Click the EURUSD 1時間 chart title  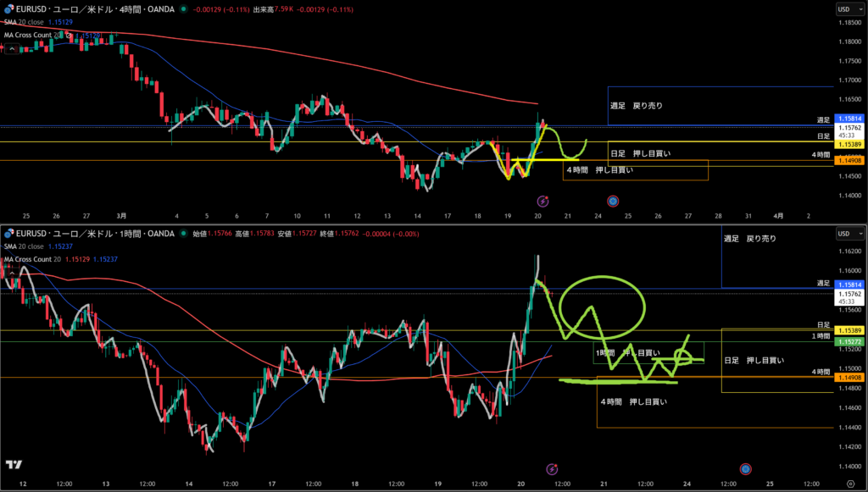93,233
